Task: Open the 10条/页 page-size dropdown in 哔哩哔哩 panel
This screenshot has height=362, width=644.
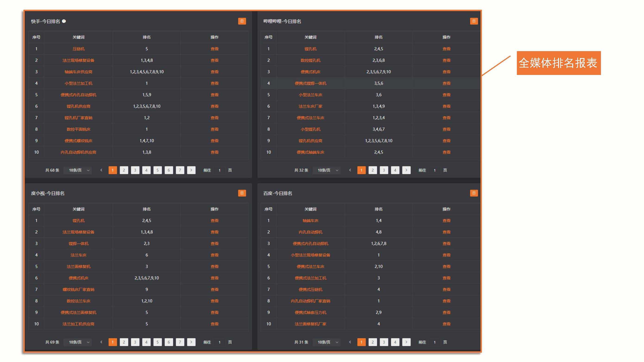Action: [x=327, y=170]
